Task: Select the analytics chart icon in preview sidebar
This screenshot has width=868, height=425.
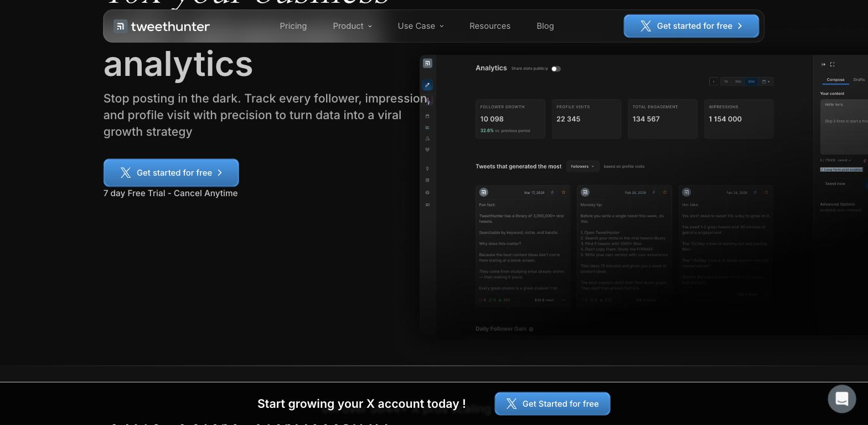Action: [x=427, y=127]
